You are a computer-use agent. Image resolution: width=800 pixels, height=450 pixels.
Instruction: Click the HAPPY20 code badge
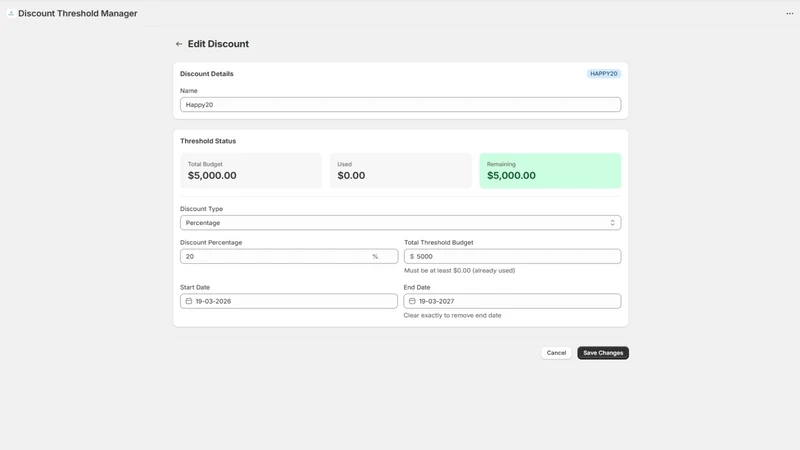[604, 73]
